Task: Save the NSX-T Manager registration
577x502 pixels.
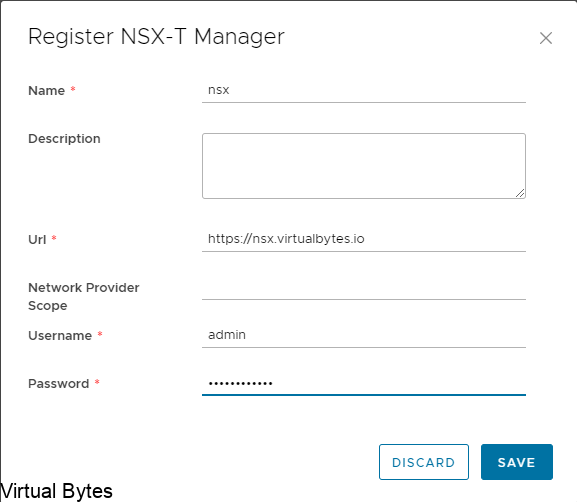Action: (x=517, y=462)
